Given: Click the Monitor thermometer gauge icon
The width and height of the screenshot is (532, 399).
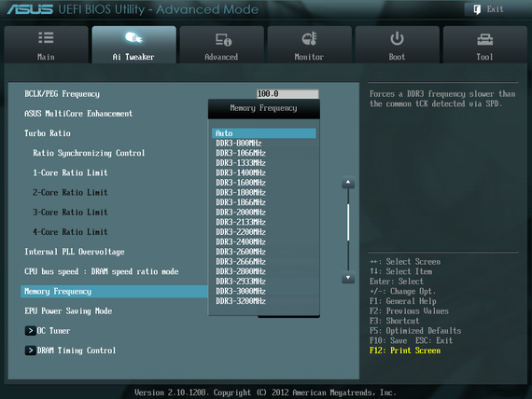Looking at the screenshot, I should (310, 38).
